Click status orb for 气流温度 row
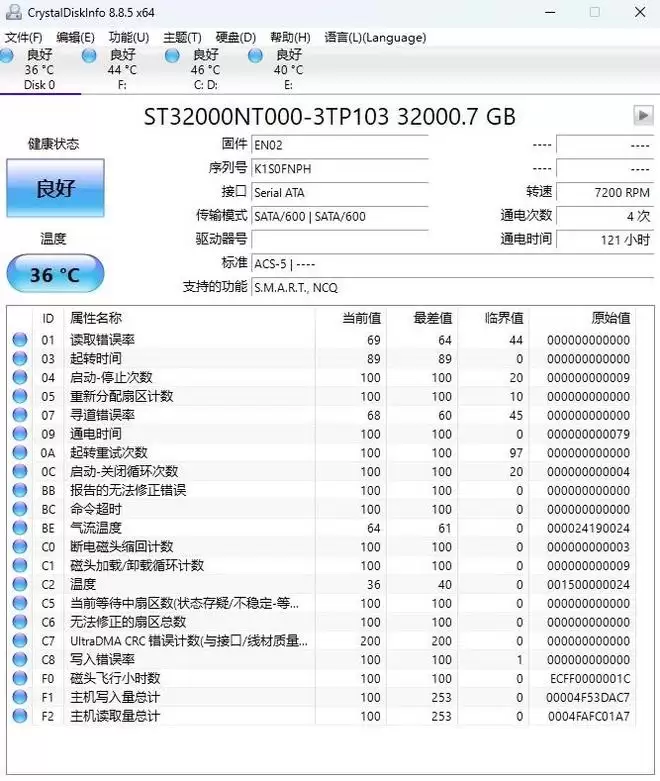660x781 pixels. 20,528
